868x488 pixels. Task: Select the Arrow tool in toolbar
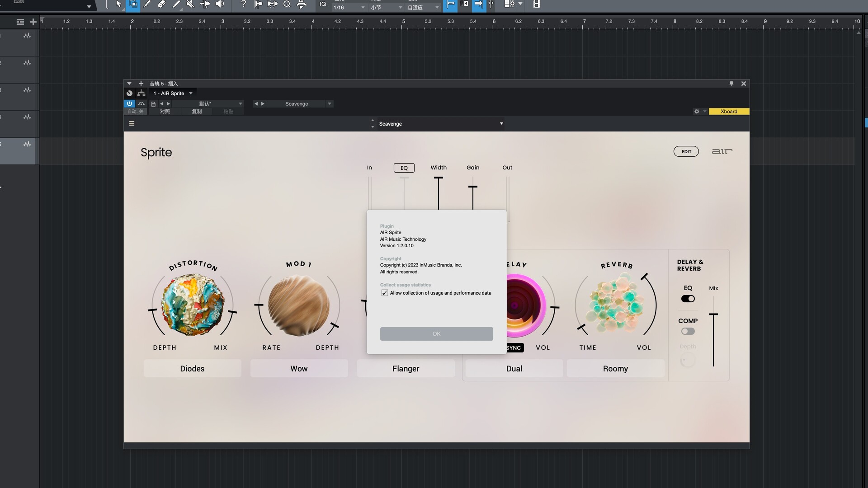[118, 4]
